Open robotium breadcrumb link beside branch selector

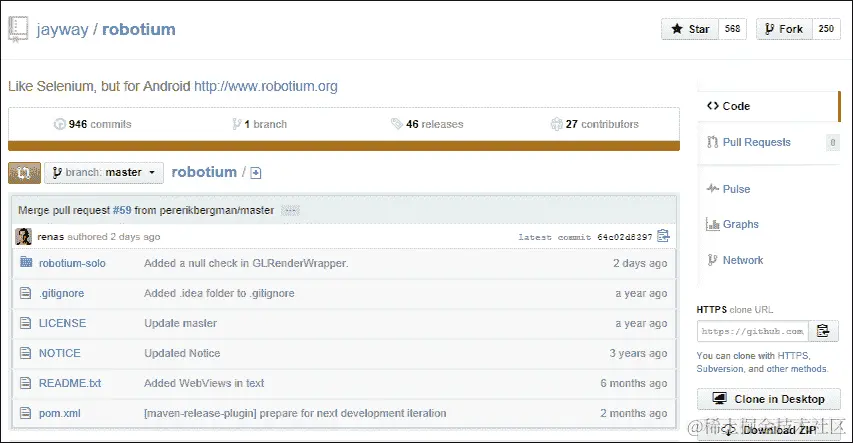coord(204,172)
